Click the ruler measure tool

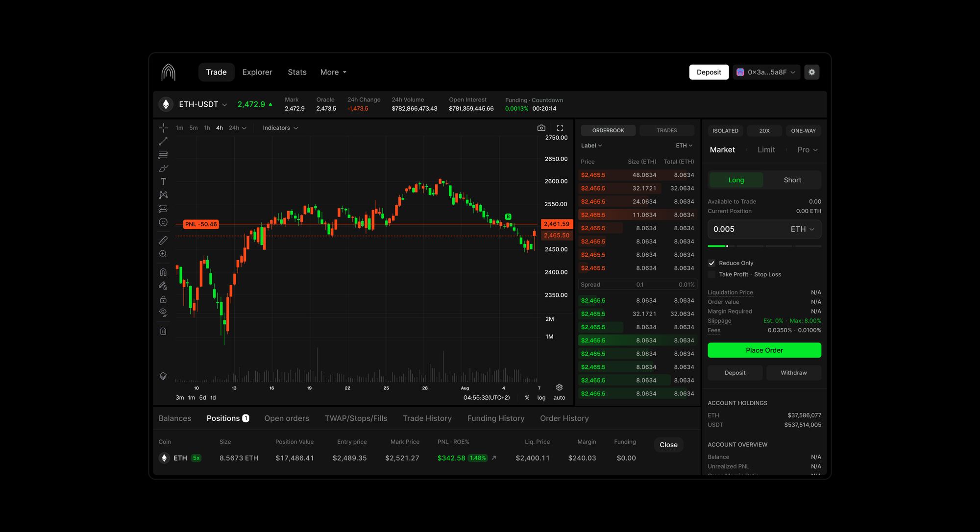click(163, 240)
